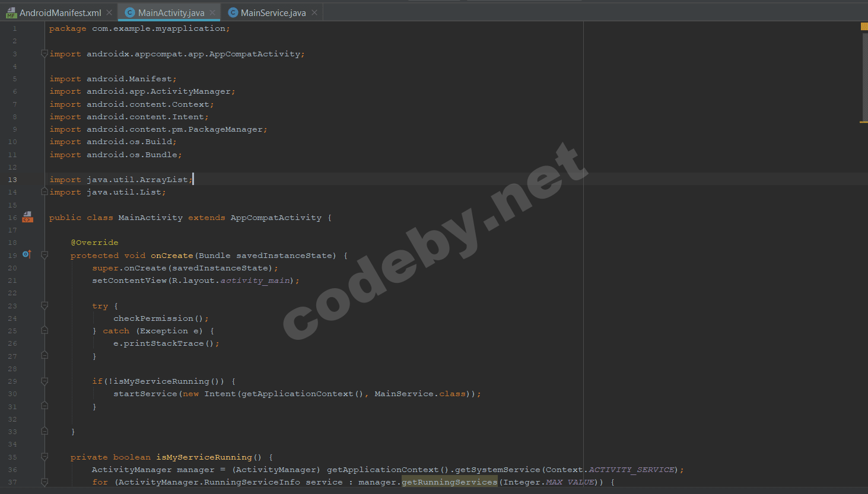
Task: Click the related XML file gutter icon beside class MainActivity
Action: [x=27, y=217]
